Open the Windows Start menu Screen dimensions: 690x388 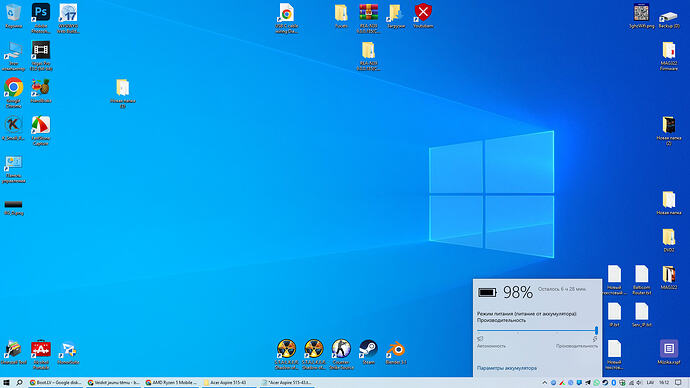tap(6, 383)
